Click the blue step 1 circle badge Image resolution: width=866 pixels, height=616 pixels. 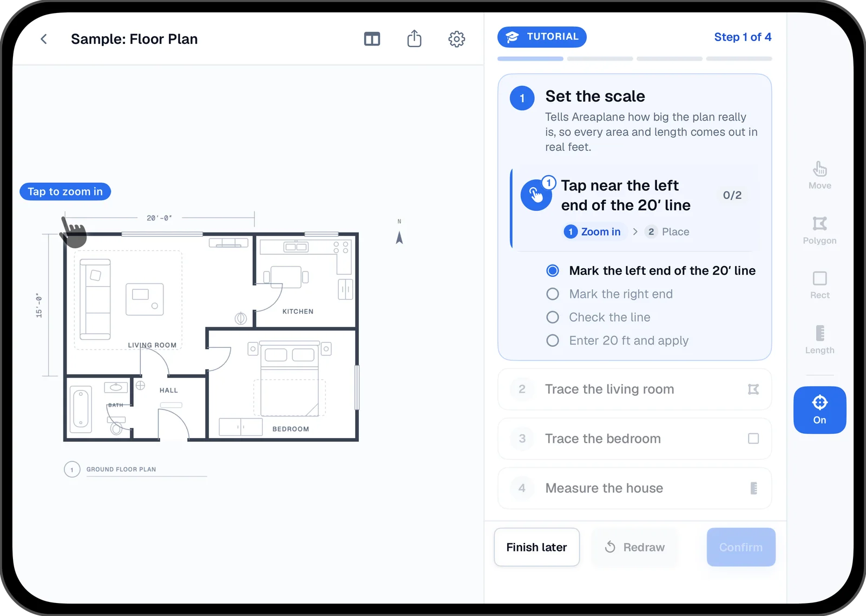pyautogui.click(x=522, y=98)
